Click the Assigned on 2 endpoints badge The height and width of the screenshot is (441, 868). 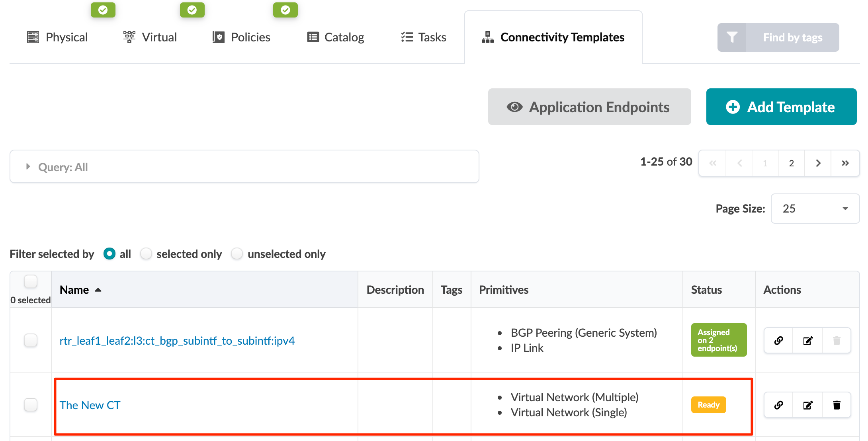pyautogui.click(x=719, y=340)
